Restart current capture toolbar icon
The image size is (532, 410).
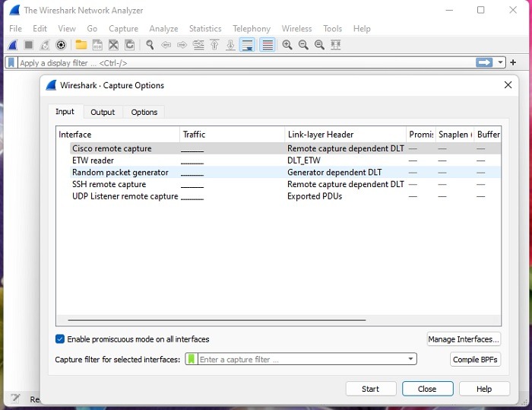(x=45, y=45)
